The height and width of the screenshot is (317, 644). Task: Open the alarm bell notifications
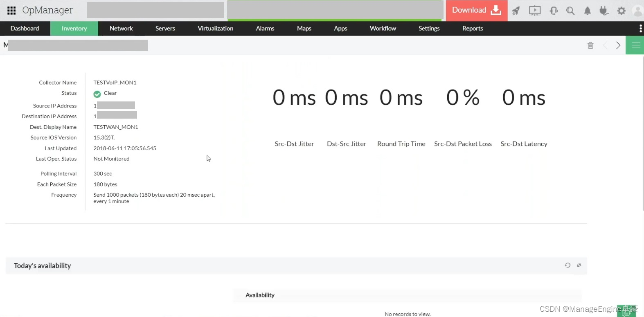click(587, 11)
